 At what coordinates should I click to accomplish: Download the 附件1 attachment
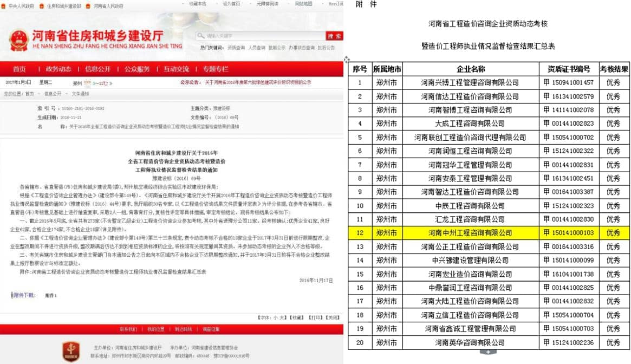pos(51,296)
